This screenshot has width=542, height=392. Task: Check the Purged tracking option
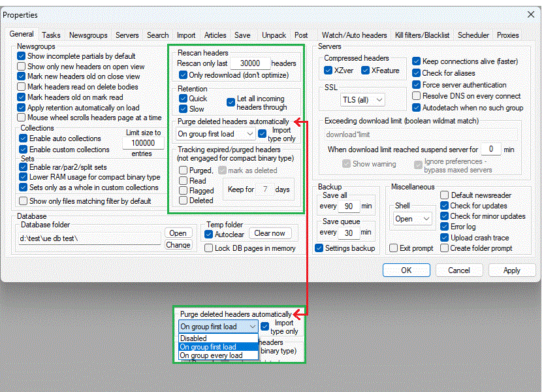coord(183,171)
